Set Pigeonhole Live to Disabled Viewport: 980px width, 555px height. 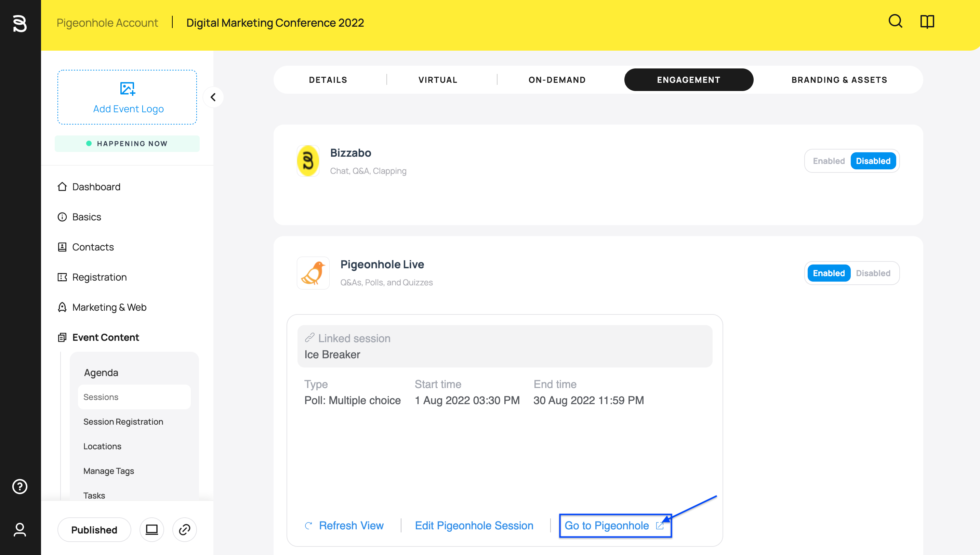[873, 273]
